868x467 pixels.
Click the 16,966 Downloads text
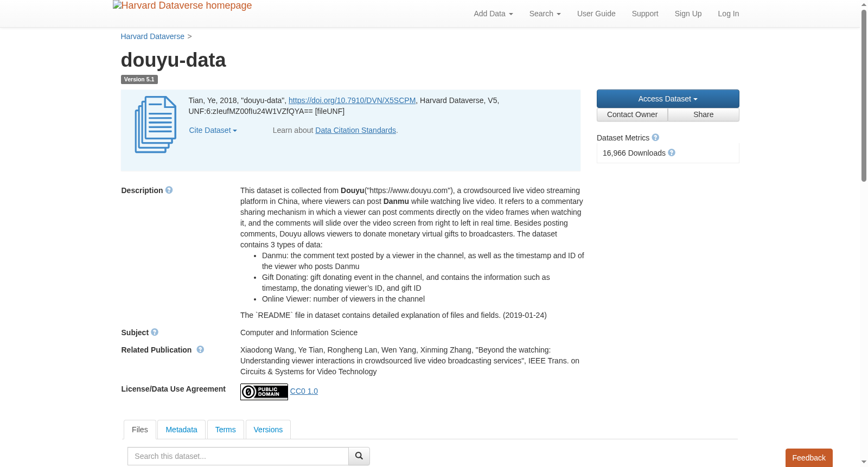pos(634,153)
